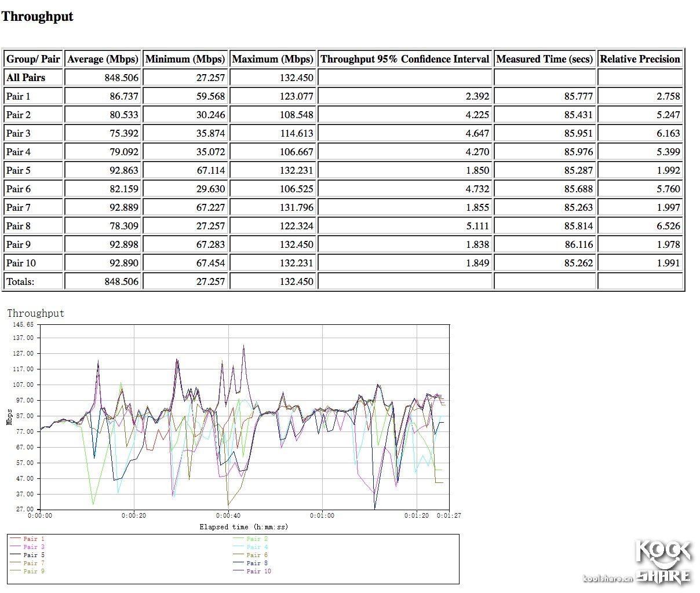Screen dimensions: 700x593
Task: Click the Group/ Pair column header
Action: click(x=33, y=59)
